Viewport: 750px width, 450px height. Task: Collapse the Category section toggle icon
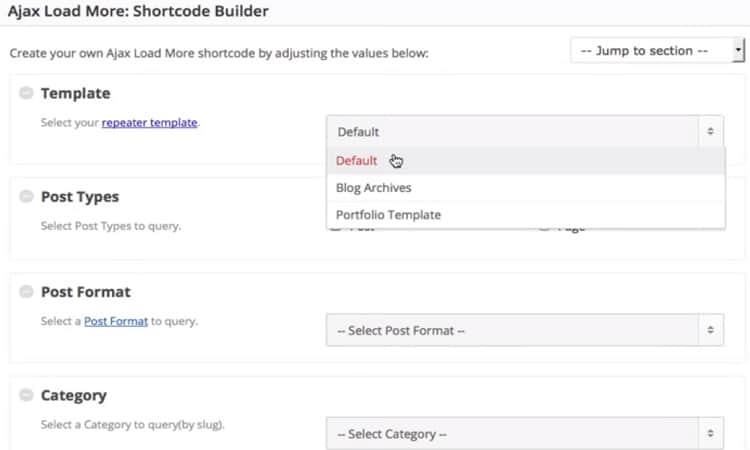(26, 395)
